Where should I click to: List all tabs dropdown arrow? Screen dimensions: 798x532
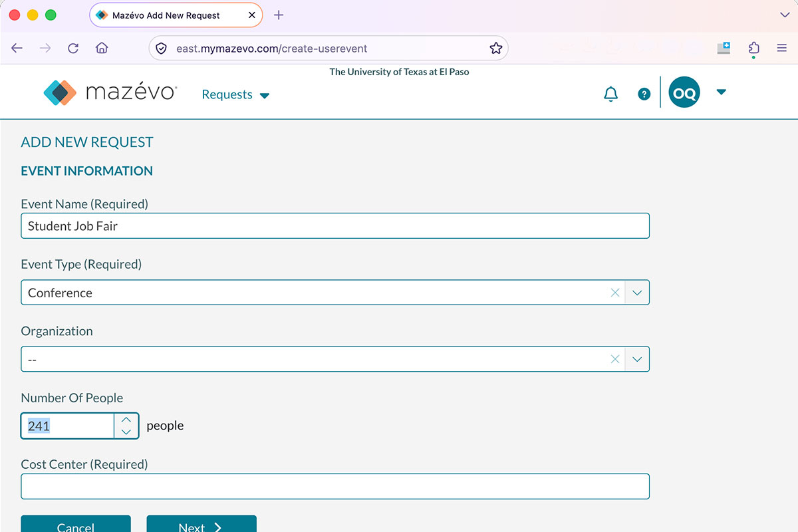[784, 15]
